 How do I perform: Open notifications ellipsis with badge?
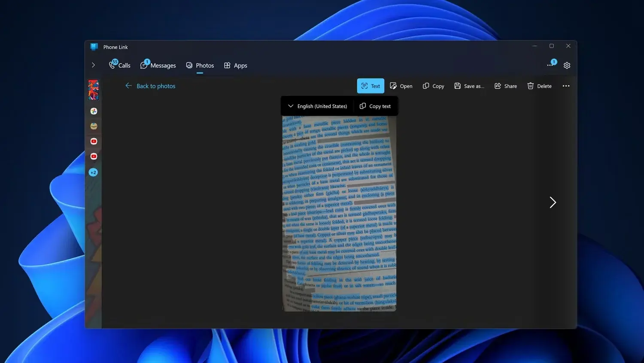[x=550, y=65]
